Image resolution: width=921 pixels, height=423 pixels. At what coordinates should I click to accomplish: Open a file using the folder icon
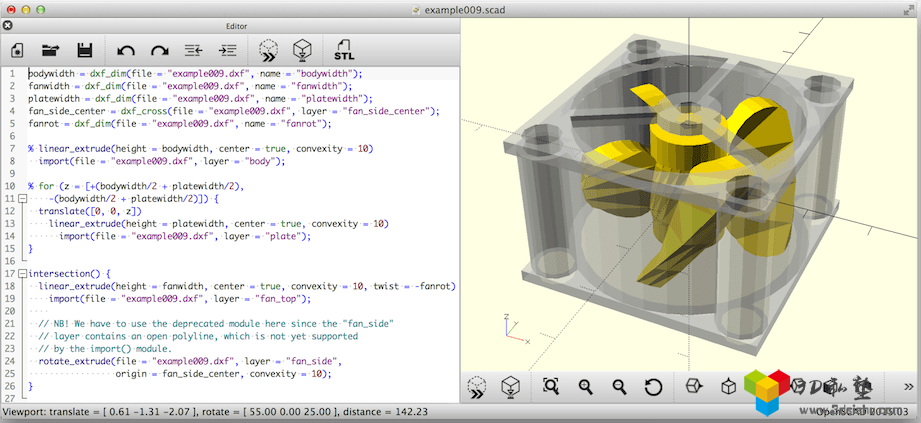tap(51, 51)
